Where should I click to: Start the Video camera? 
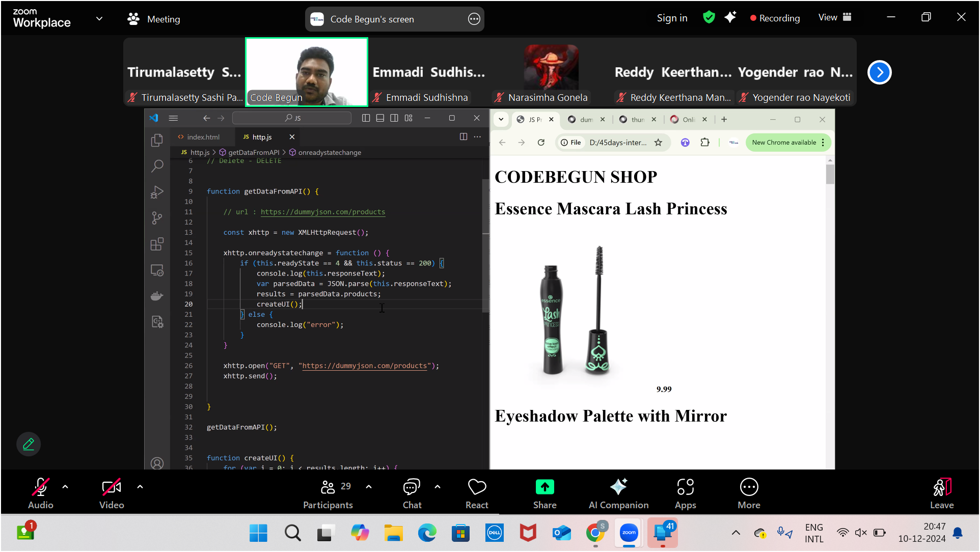coord(112,493)
